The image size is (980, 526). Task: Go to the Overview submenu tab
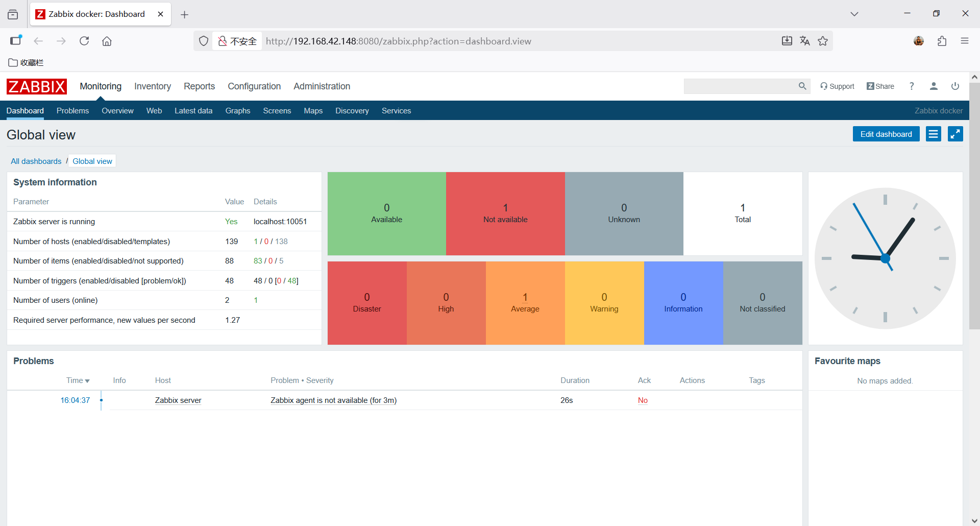click(117, 111)
